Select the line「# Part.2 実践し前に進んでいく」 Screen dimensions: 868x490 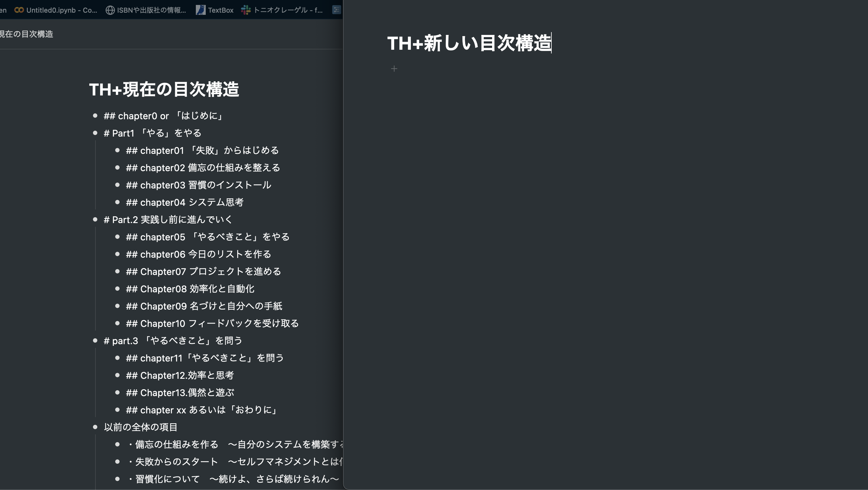(x=167, y=219)
